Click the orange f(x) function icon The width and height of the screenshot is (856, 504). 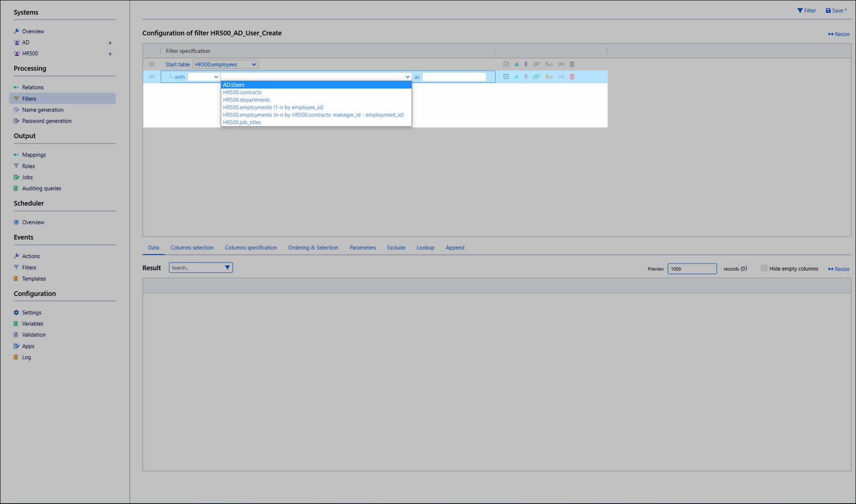(x=549, y=77)
